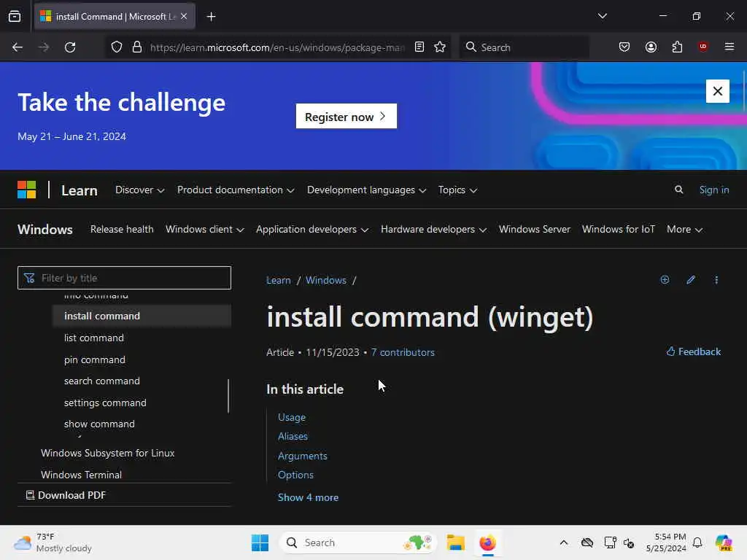The height and width of the screenshot is (560, 747).
Task: Open Windows Terminal sidebar entry
Action: [x=82, y=475]
